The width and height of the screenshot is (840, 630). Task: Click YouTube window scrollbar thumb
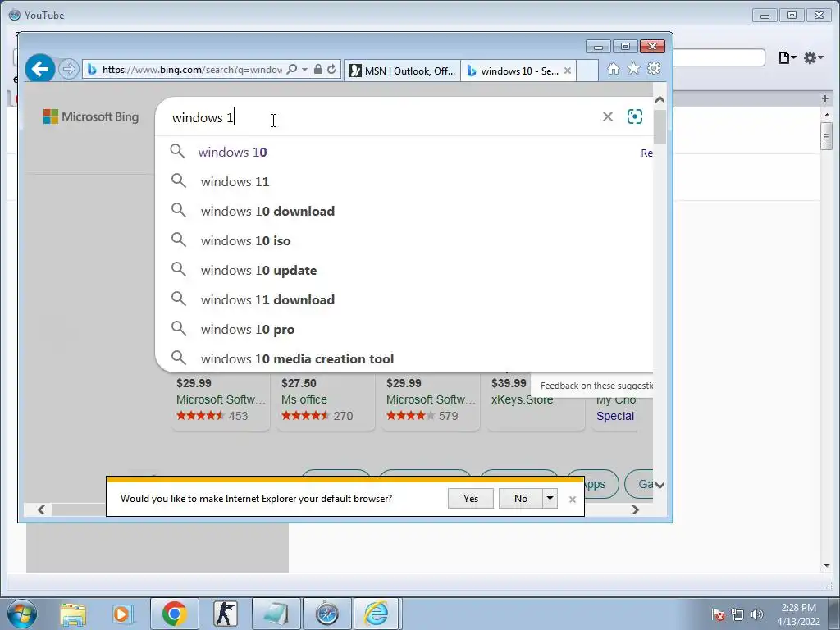pyautogui.click(x=827, y=136)
